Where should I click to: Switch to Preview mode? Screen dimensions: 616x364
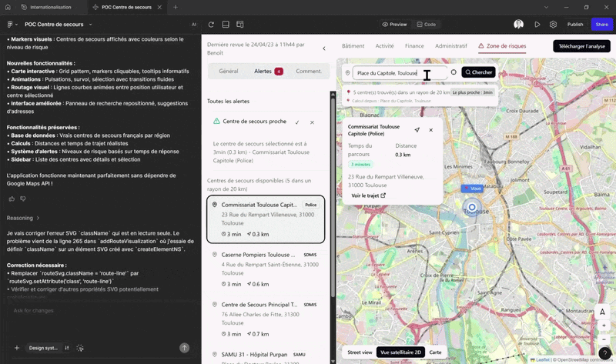tap(394, 25)
